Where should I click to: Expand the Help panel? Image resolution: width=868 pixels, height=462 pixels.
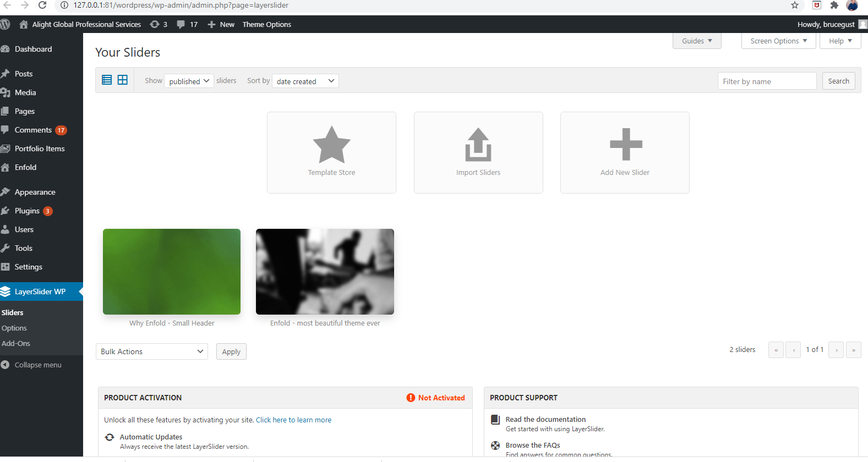tap(840, 41)
